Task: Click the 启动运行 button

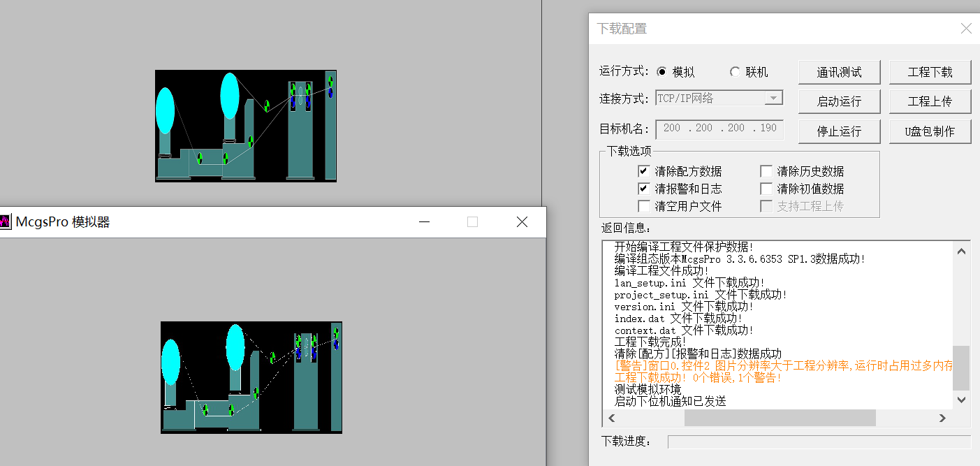Action: [x=839, y=101]
